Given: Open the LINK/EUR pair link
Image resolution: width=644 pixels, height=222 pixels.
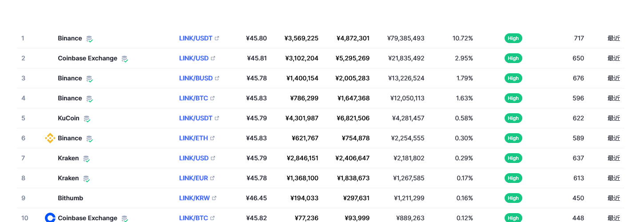Looking at the screenshot, I should 194,178.
